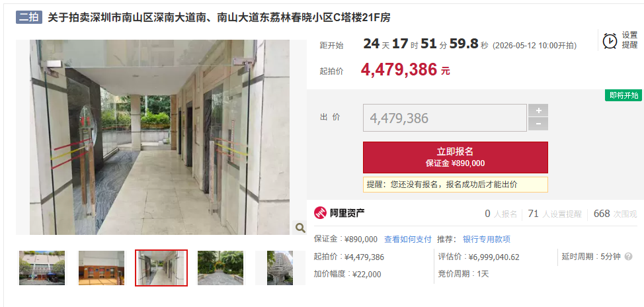Click the help icon beside 延时周期
Screen dimensions: 644x307
(x=628, y=257)
